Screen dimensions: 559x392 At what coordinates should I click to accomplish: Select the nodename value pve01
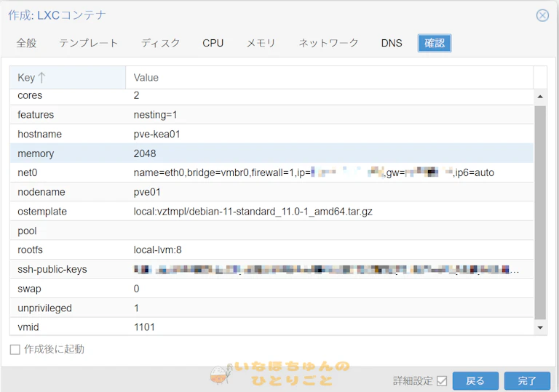tap(147, 192)
